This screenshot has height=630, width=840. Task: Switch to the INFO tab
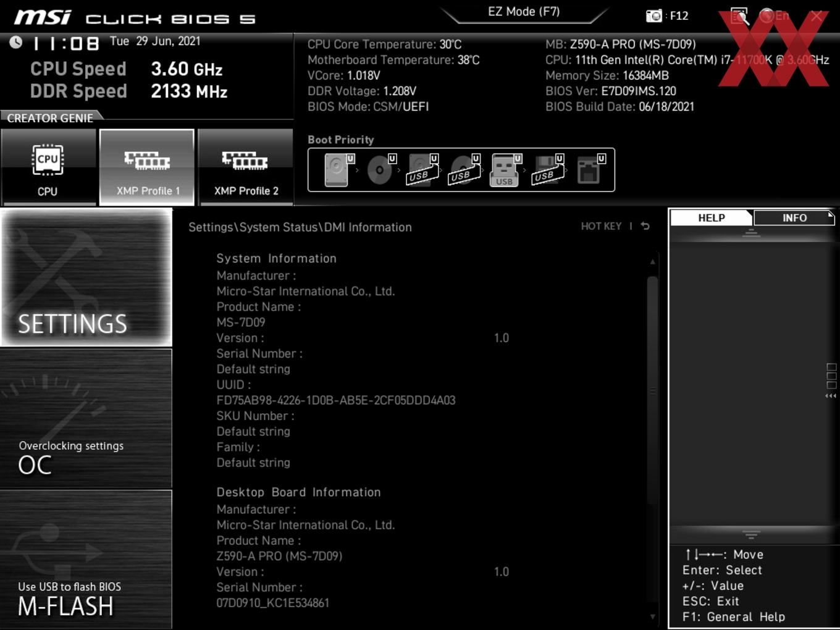(794, 217)
